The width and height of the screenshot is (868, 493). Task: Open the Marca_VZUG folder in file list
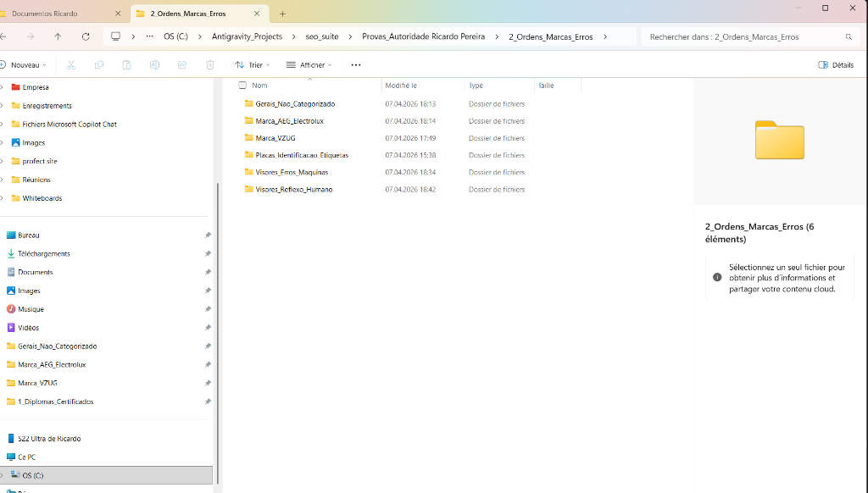(x=275, y=138)
